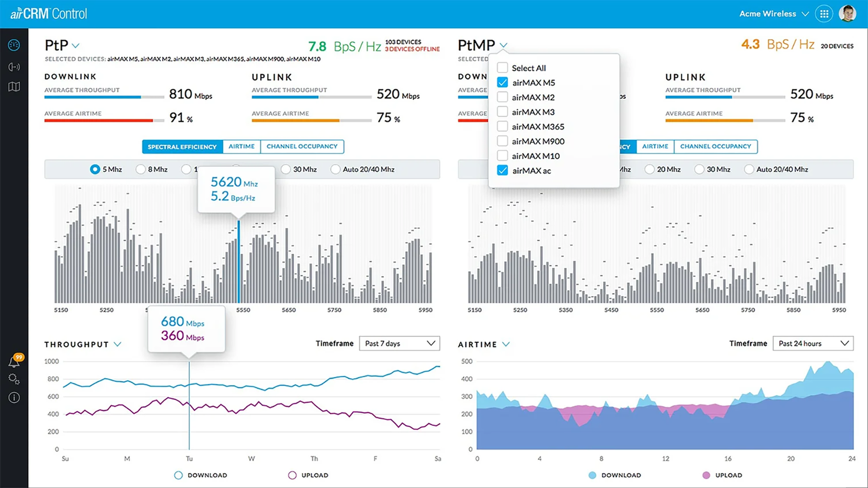This screenshot has width=868, height=488.
Task: Uncheck the airMAX M5 device checkbox
Action: tap(502, 82)
